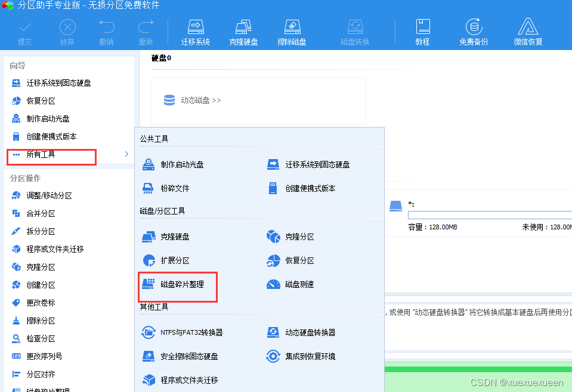Select 擦除磁盘 in the top toolbar
Viewport: 572px width, 392px height.
coord(292,33)
